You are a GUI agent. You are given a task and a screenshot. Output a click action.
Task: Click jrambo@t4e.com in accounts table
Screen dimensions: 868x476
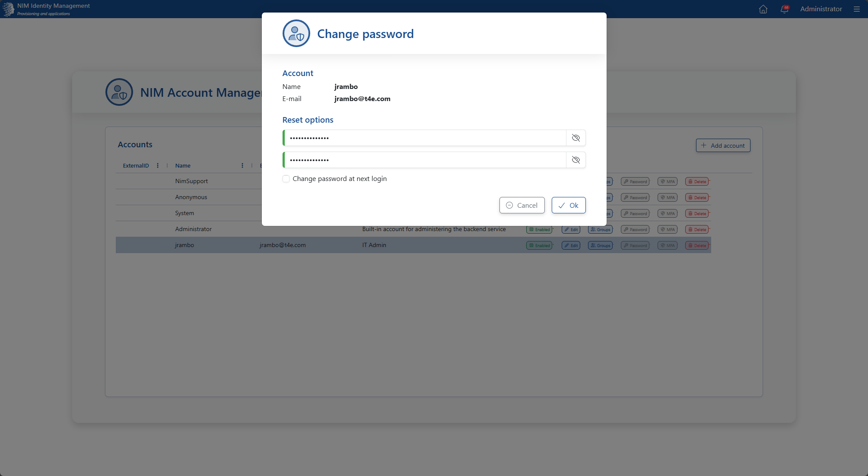point(283,245)
